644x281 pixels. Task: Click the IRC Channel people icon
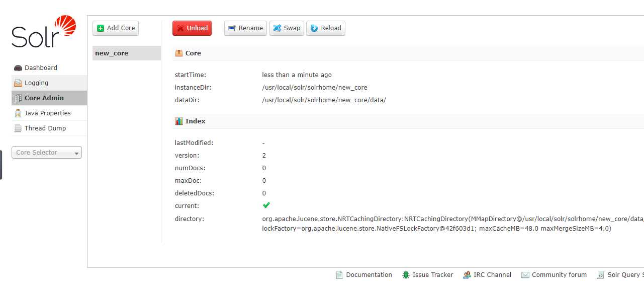click(467, 275)
